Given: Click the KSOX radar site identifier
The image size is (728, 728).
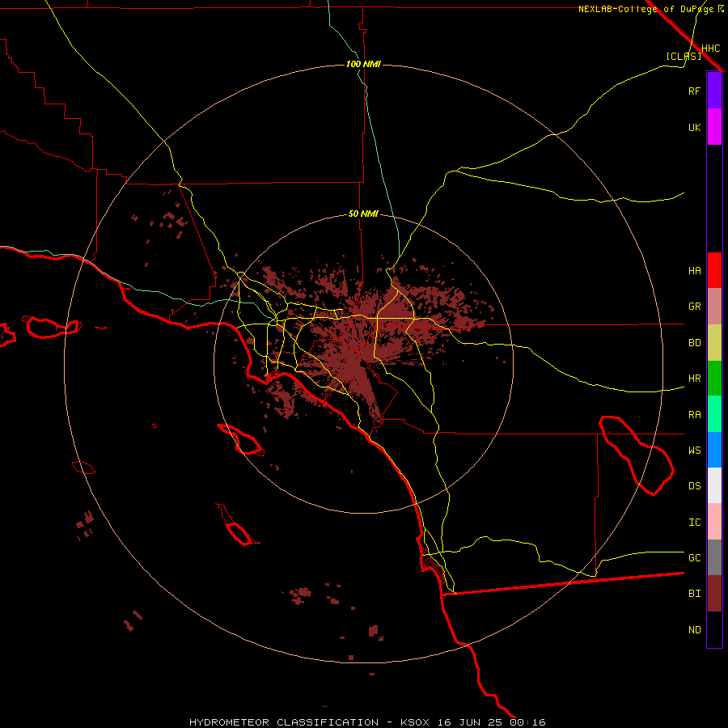Looking at the screenshot, I should point(415,722).
